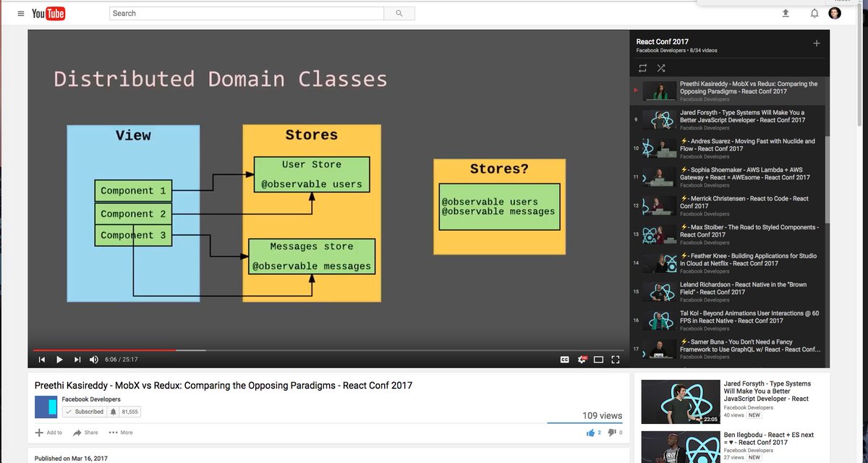Switch to theater mode view
Viewport: 868px width, 463px height.
(599, 360)
